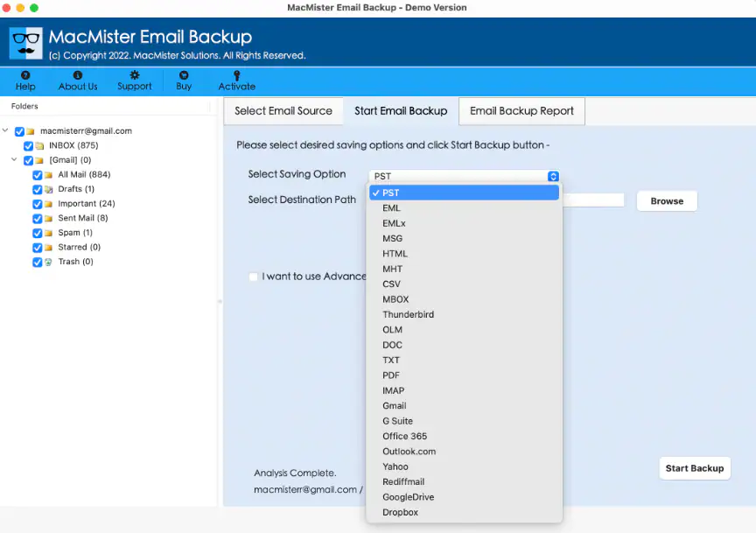This screenshot has width=756, height=533.
Task: Uncheck the Sent Mail (8) checkbox
Action: (x=37, y=219)
